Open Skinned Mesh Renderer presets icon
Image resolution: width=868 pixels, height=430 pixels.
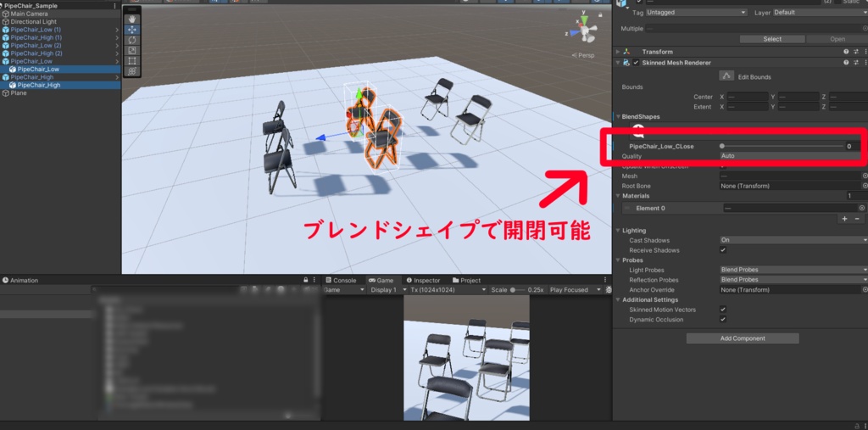[855, 63]
